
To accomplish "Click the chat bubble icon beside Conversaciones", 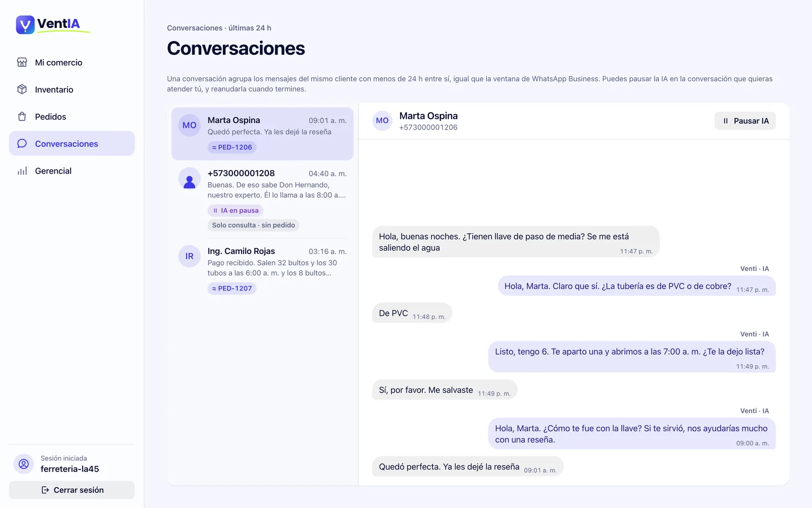I will [22, 144].
